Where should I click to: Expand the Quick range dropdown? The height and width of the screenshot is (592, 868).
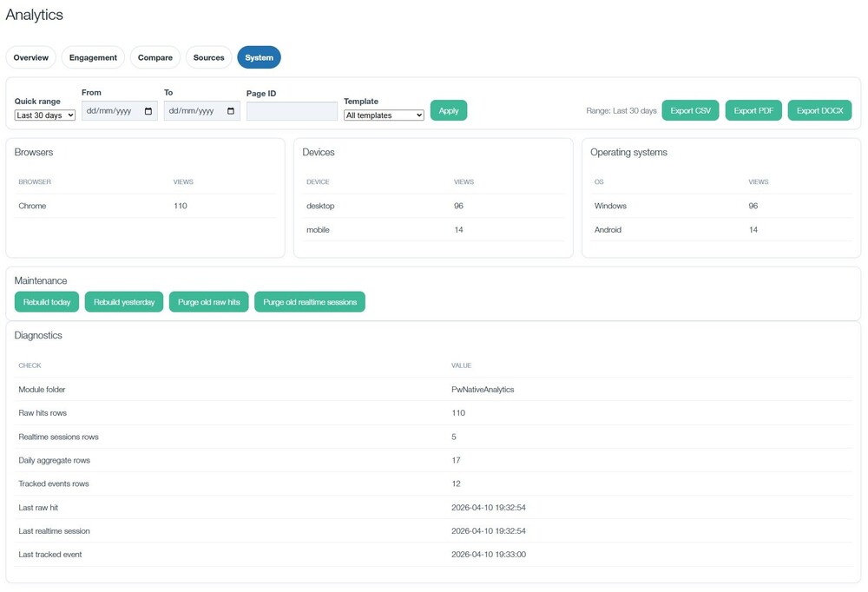click(x=45, y=115)
